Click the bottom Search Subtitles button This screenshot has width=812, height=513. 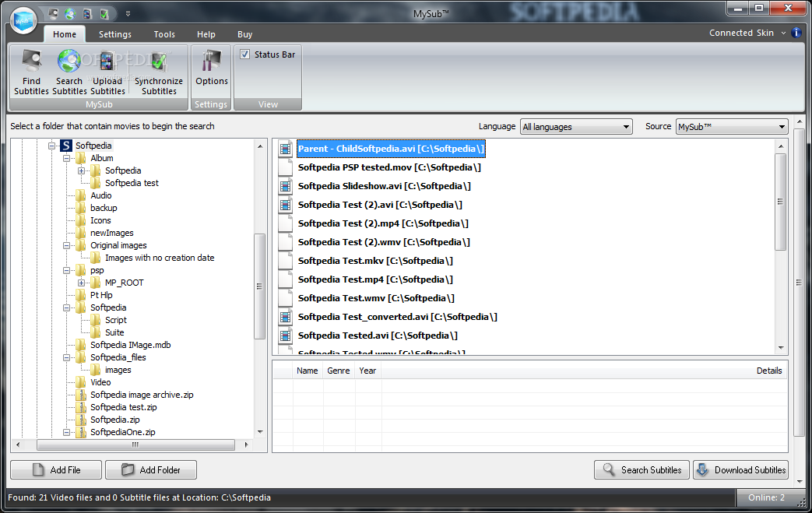(x=642, y=470)
